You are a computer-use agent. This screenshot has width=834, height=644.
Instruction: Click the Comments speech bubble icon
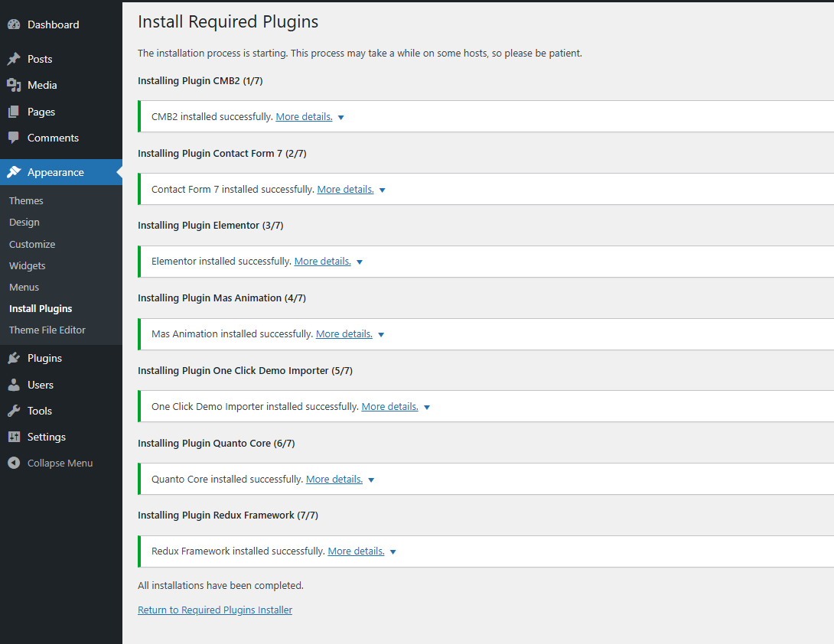[14, 138]
